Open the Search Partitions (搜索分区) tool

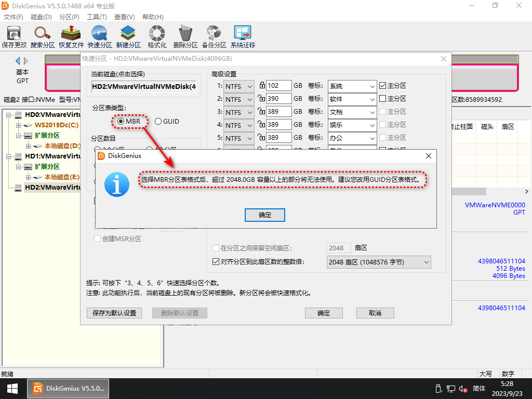[x=43, y=37]
